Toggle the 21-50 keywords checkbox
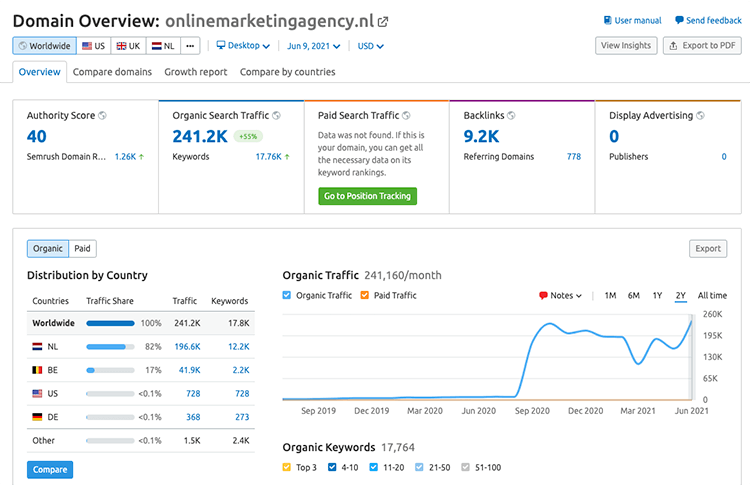750x485 pixels. tap(419, 467)
